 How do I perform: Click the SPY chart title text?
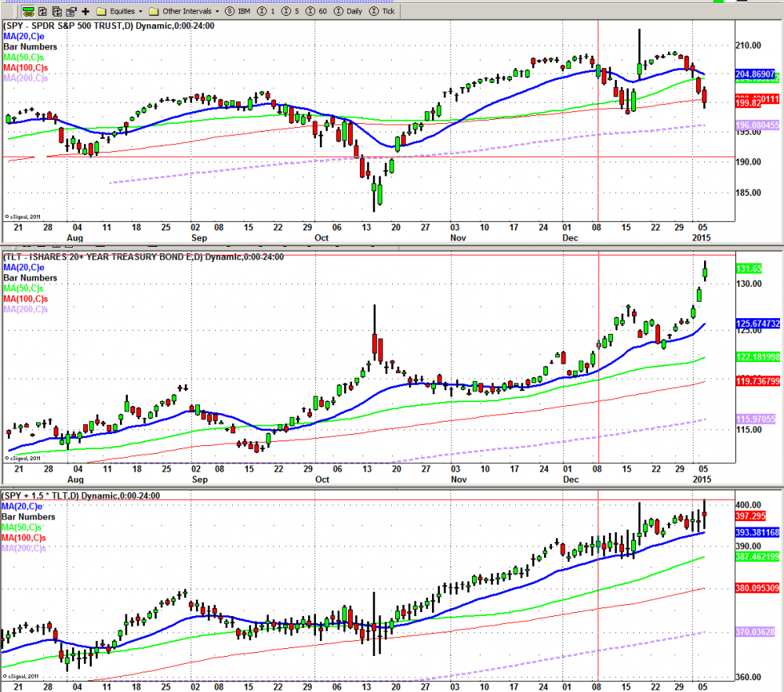(x=109, y=26)
